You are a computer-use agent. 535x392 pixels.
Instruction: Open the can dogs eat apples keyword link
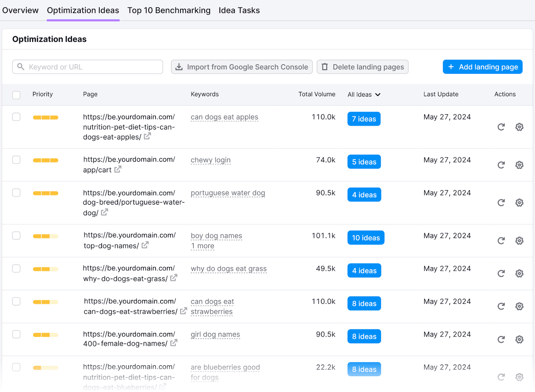pos(224,117)
